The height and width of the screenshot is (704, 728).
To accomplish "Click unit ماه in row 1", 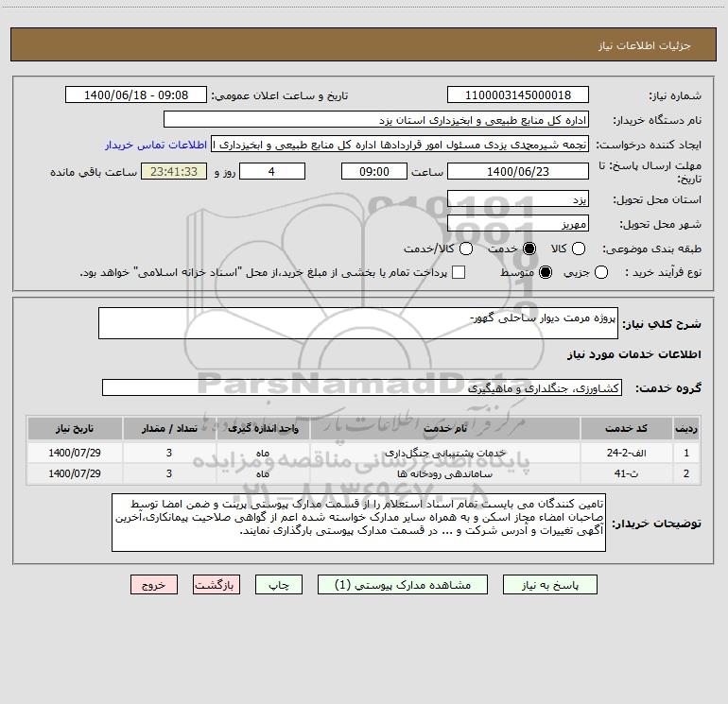I will pyautogui.click(x=263, y=453).
